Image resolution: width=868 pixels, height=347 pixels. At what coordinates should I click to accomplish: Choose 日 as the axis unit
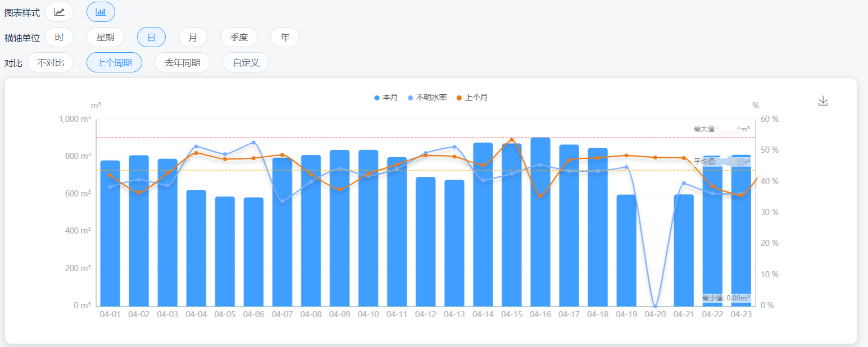151,37
